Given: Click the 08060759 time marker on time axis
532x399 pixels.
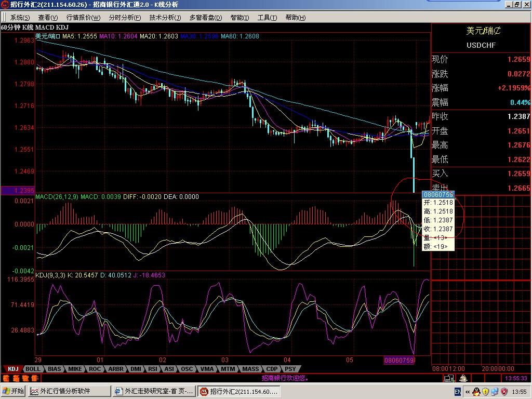Looking at the screenshot, I should point(398,360).
